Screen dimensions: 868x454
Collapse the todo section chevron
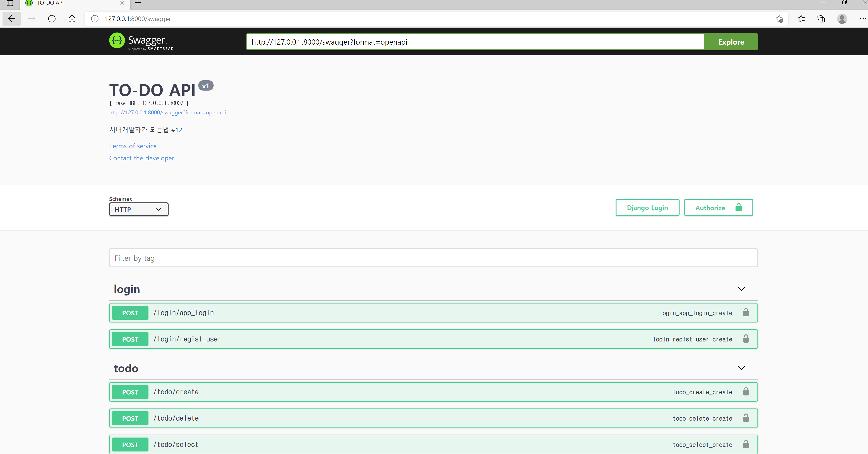click(x=741, y=368)
